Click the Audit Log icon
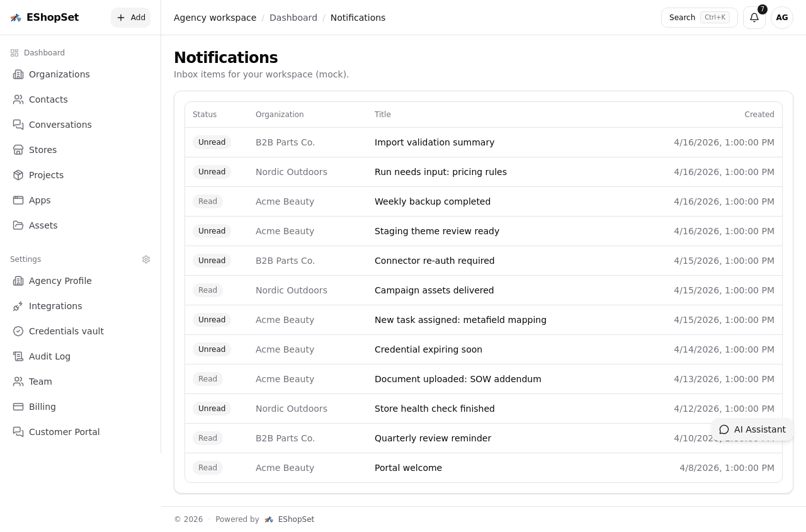806x532 pixels. click(18, 356)
